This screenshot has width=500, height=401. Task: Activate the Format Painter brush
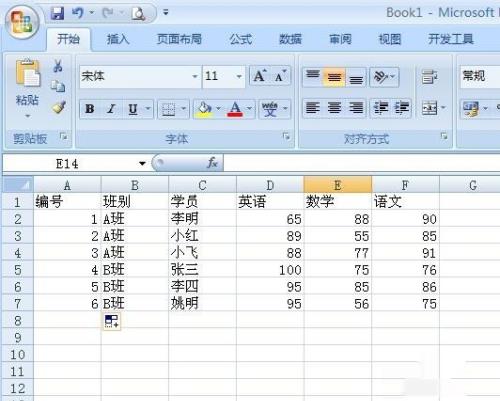click(x=59, y=107)
